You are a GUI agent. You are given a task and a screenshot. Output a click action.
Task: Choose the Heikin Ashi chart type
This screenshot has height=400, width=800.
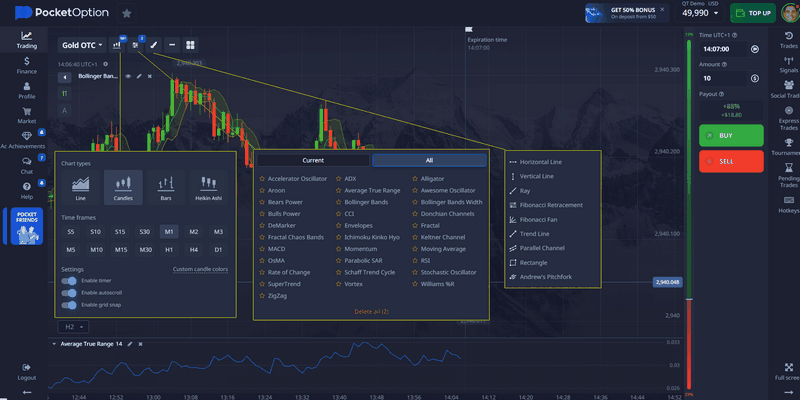pos(209,187)
